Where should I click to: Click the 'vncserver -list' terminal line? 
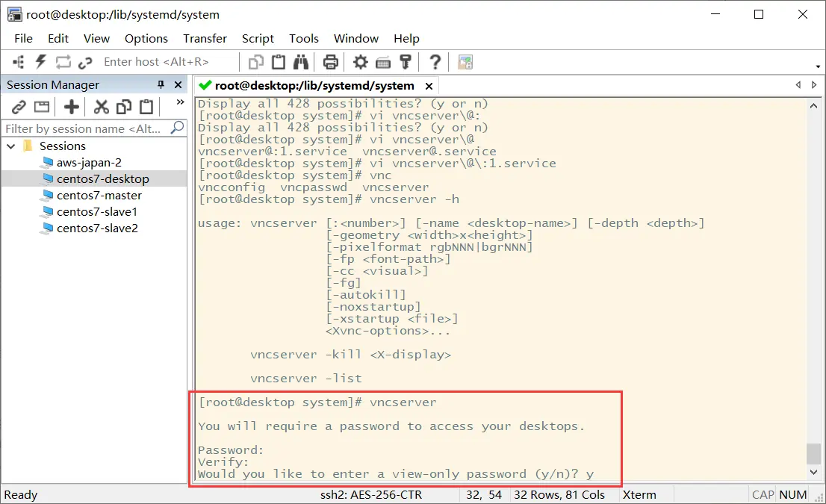click(x=306, y=378)
